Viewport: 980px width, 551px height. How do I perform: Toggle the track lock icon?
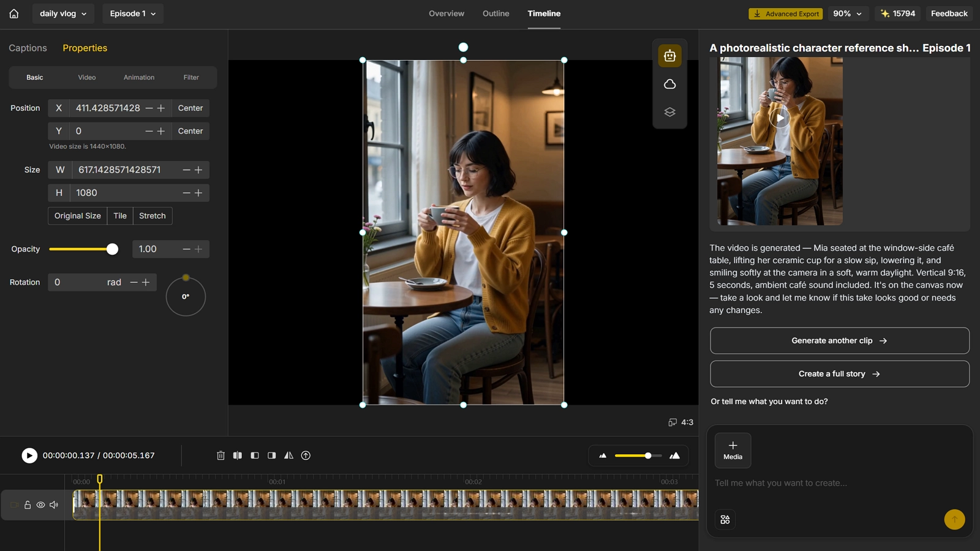tap(28, 505)
